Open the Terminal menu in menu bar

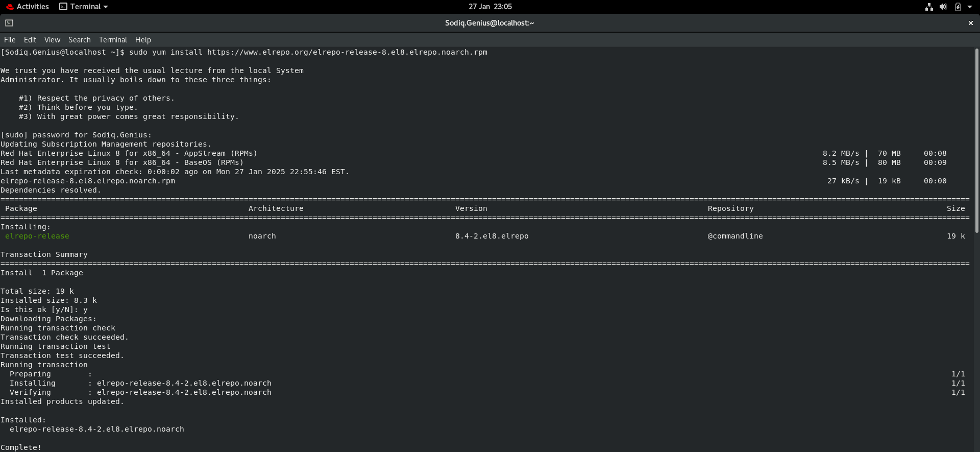pyautogui.click(x=113, y=40)
